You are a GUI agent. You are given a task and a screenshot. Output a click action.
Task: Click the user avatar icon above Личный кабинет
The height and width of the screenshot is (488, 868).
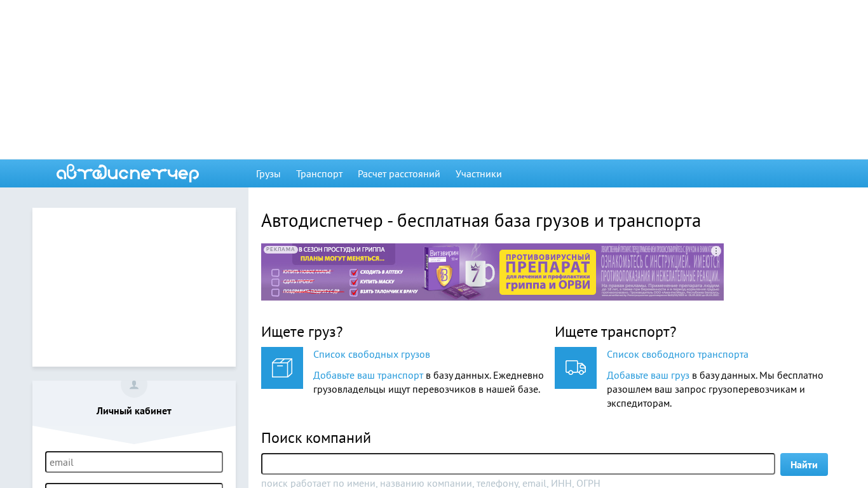pyautogui.click(x=134, y=385)
